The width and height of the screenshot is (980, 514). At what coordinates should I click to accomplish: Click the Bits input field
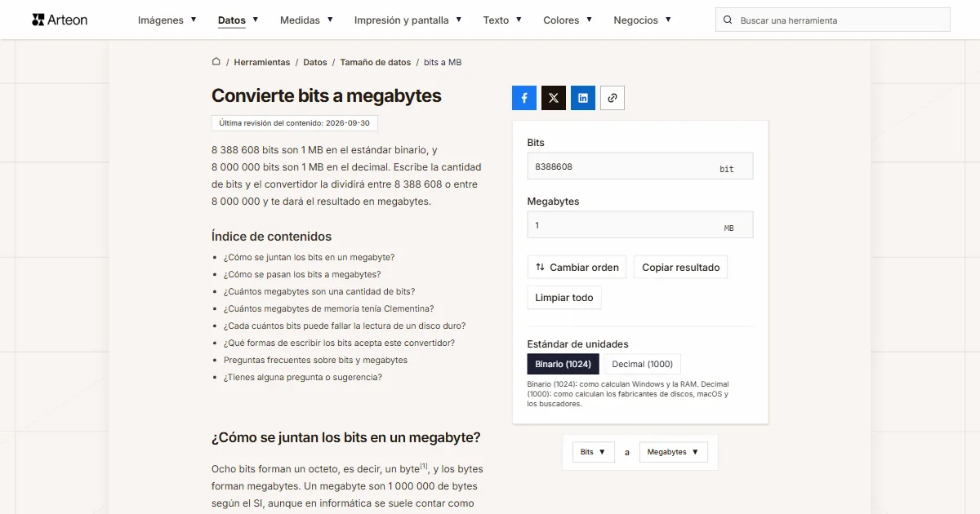tap(640, 166)
